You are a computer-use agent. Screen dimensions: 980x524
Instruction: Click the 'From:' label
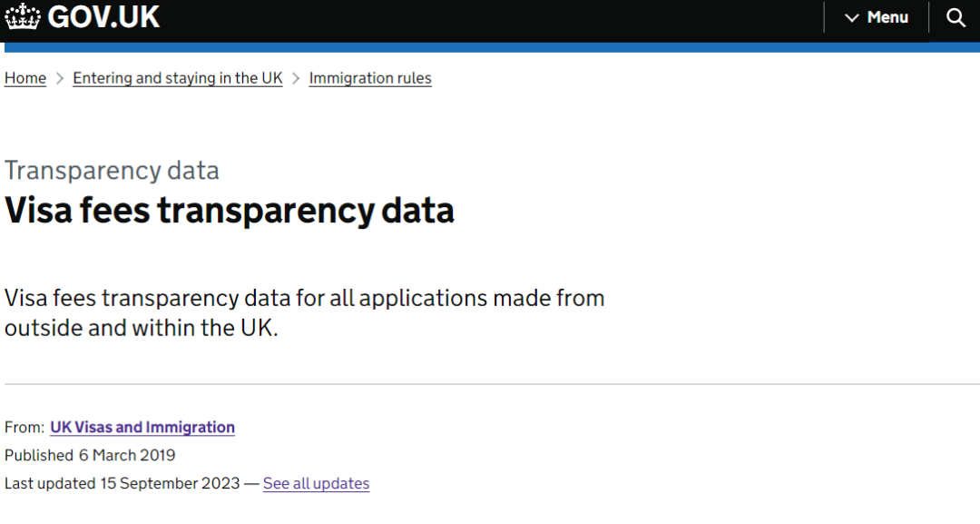[24, 427]
